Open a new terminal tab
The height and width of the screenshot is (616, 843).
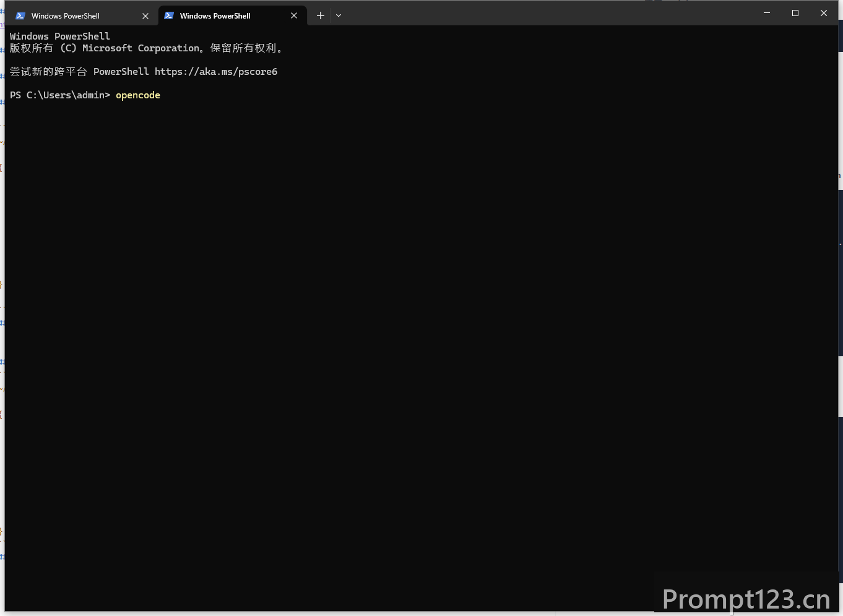(x=321, y=15)
